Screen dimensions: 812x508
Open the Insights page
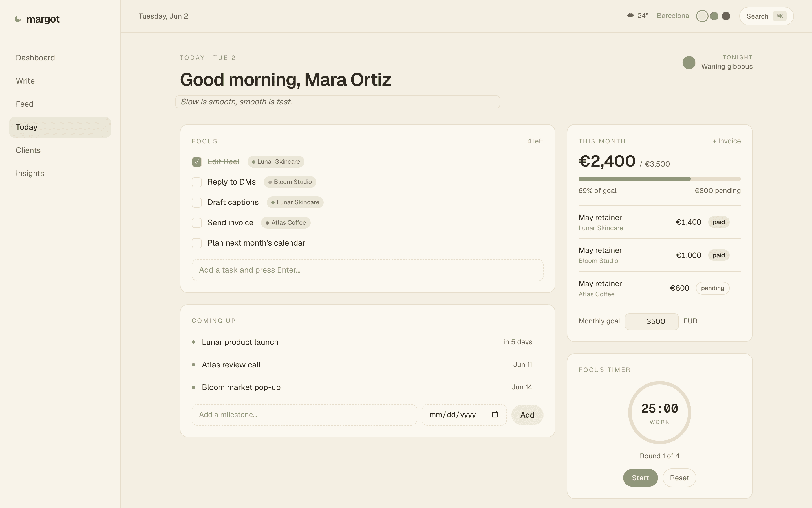click(60, 174)
